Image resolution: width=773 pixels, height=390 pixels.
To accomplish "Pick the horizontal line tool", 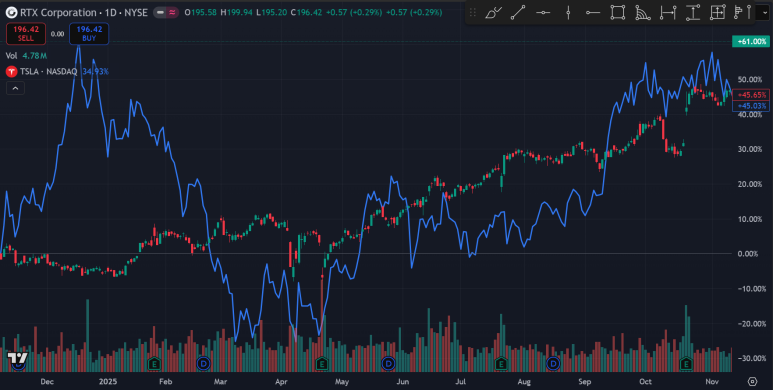I will (x=543, y=12).
